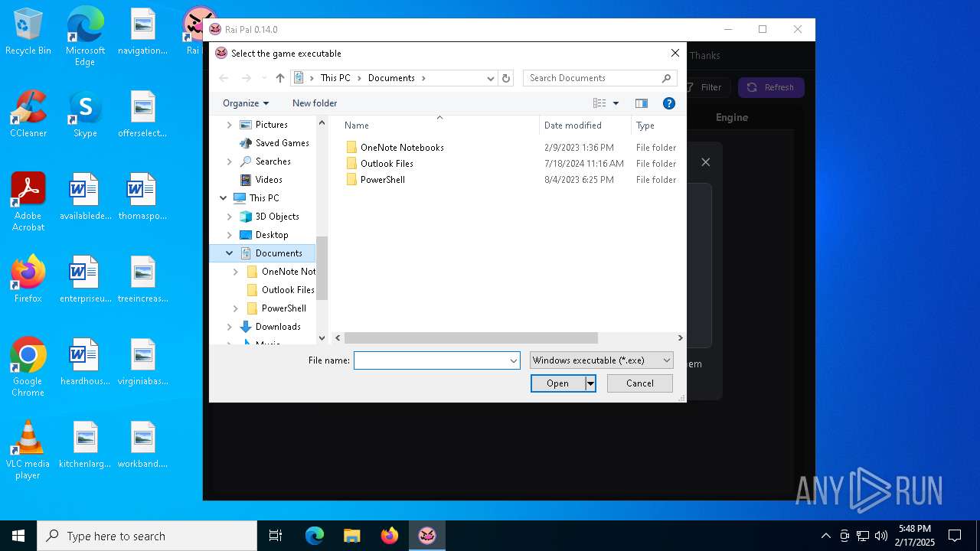The height and width of the screenshot is (551, 980).
Task: Select the VLC media player desktop icon
Action: (x=28, y=450)
